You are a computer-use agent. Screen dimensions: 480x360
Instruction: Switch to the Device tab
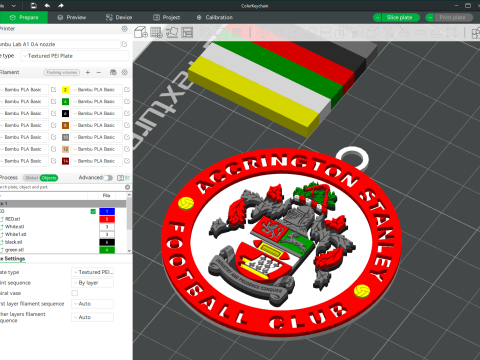119,17
